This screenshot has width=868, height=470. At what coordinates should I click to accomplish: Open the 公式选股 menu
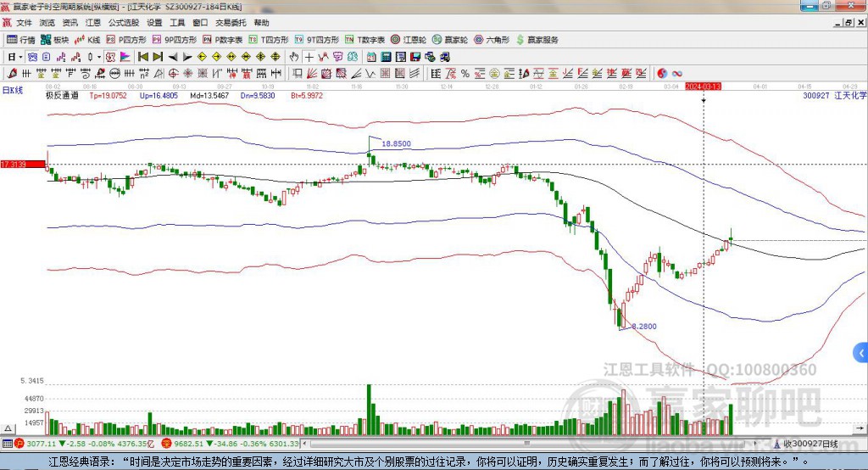coord(124,23)
